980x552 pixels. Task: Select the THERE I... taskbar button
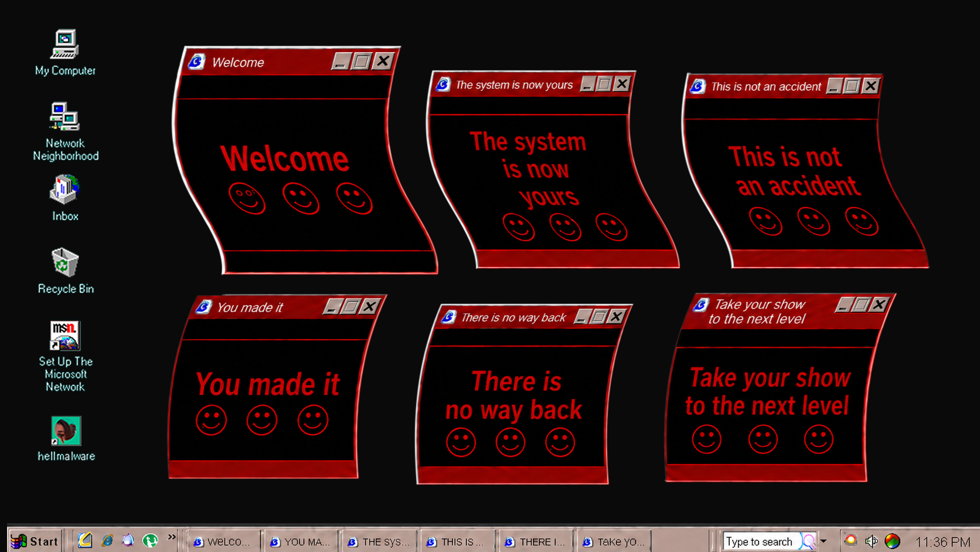pyautogui.click(x=535, y=541)
